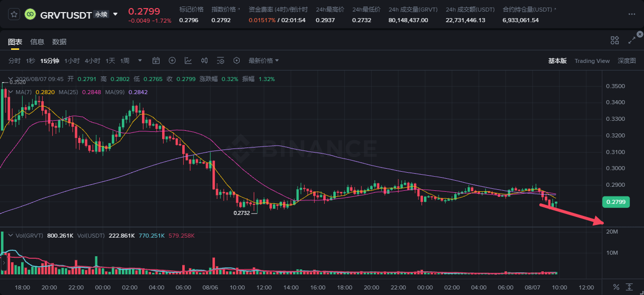Click the current price tag 0.2799
The height and width of the screenshot is (295, 644).
(615, 202)
